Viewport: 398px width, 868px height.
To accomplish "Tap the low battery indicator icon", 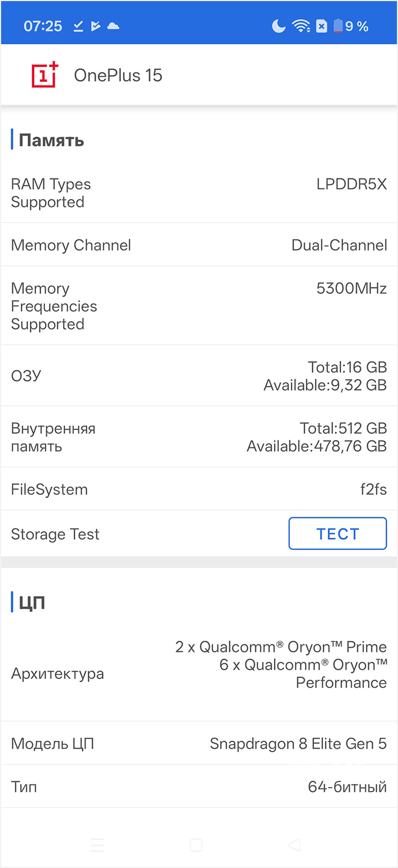I will click(338, 26).
